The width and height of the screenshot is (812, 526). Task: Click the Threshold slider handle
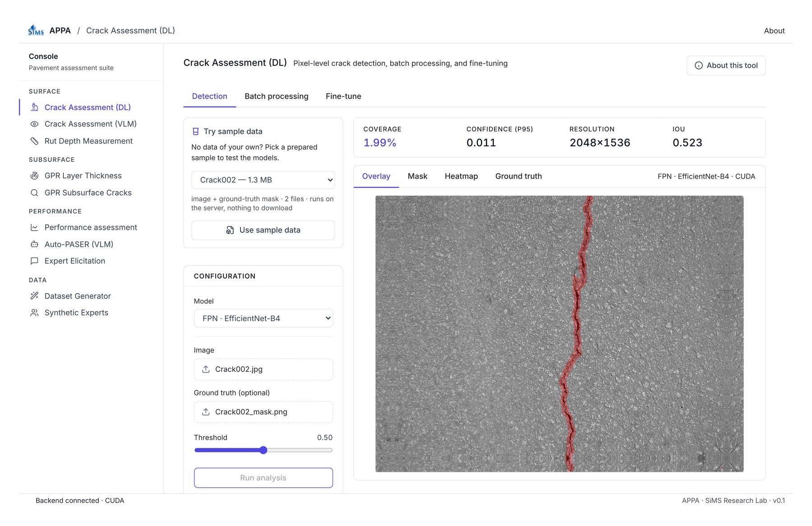tap(263, 450)
